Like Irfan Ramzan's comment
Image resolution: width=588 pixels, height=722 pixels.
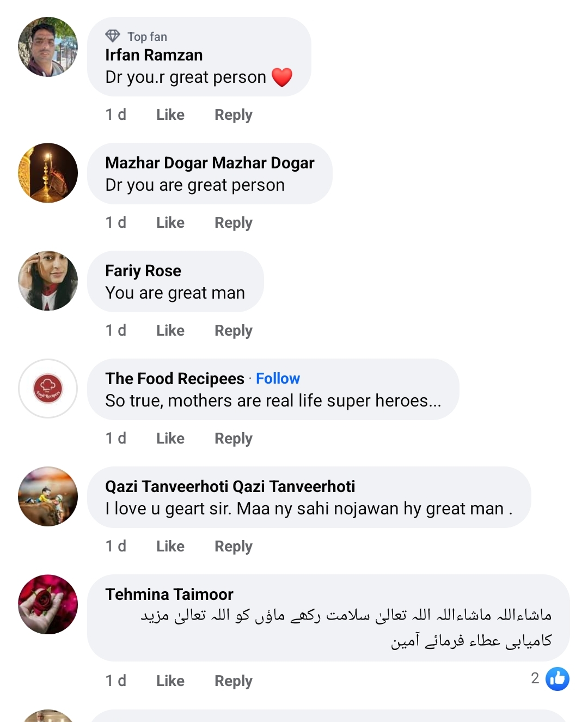170,114
